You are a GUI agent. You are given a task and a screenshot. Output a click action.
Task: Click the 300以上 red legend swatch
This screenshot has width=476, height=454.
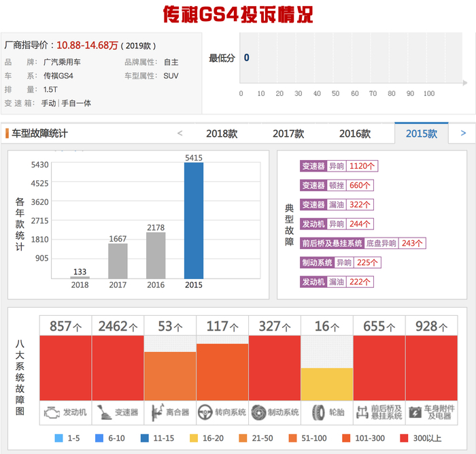point(404,438)
